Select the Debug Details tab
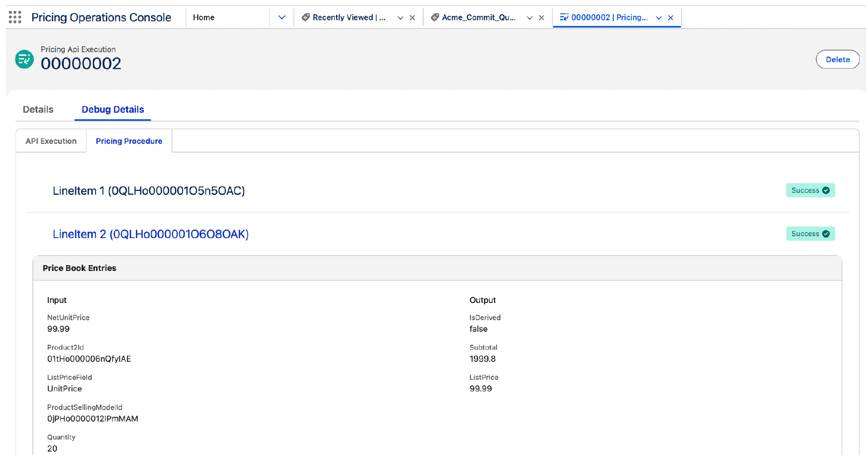Image resolution: width=868 pixels, height=468 pixels. tap(113, 110)
